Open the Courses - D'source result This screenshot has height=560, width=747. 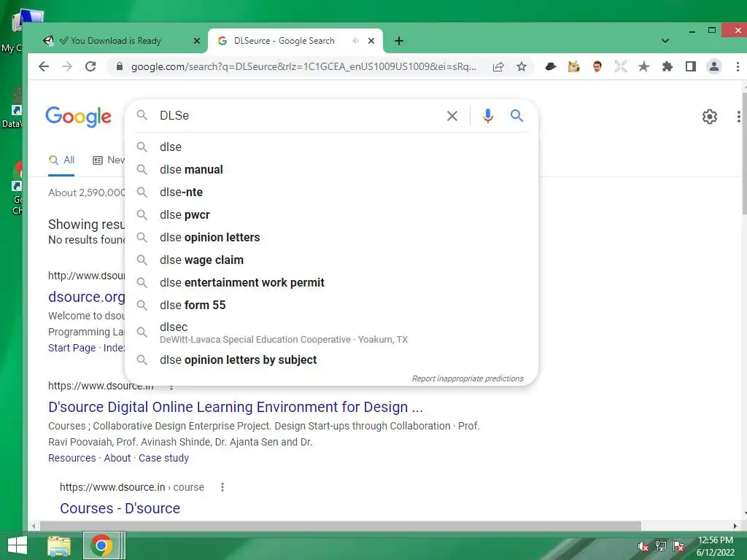click(x=120, y=508)
